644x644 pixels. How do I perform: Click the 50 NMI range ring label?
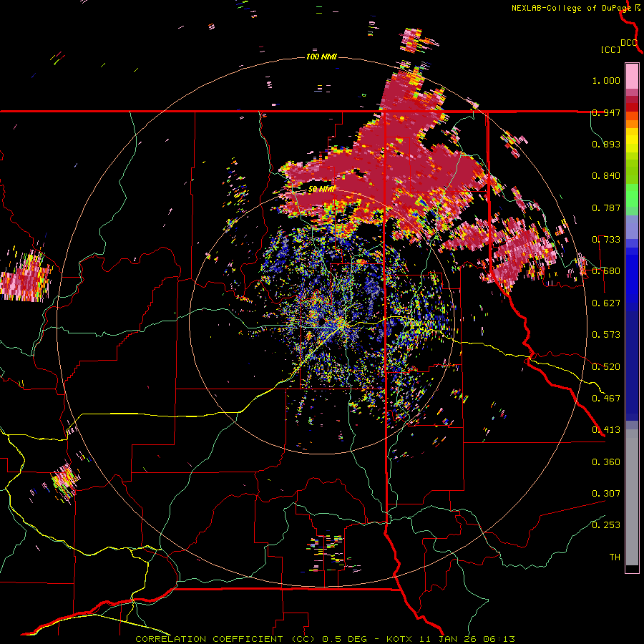[x=321, y=190]
